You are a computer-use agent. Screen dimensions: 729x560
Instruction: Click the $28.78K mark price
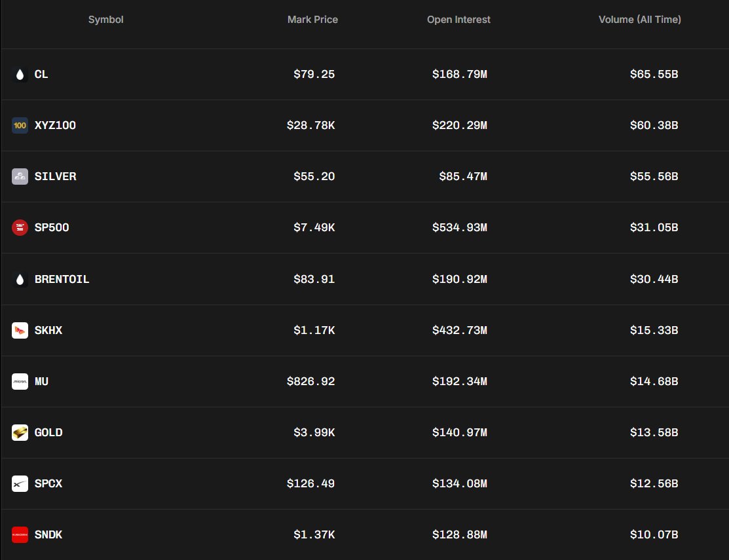coord(311,126)
